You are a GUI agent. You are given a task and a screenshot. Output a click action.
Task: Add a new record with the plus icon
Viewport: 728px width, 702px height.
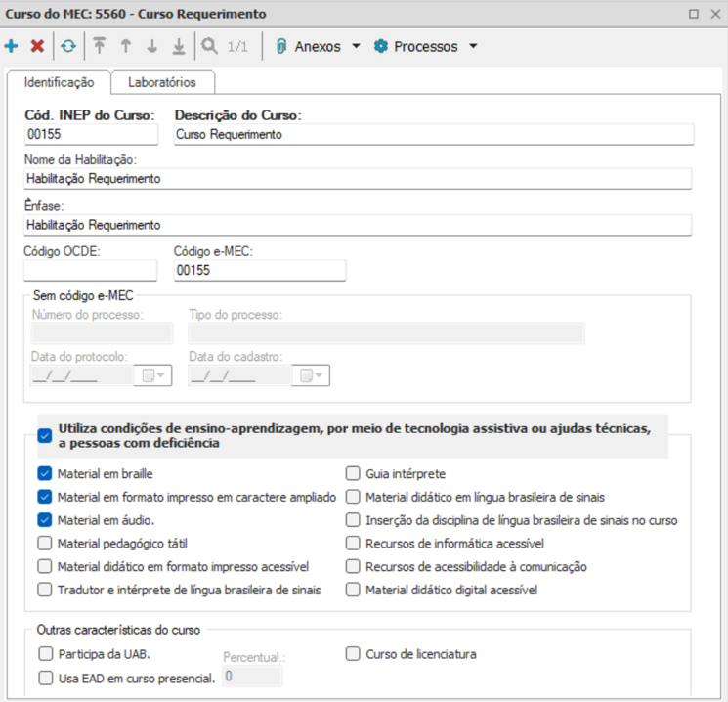11,46
